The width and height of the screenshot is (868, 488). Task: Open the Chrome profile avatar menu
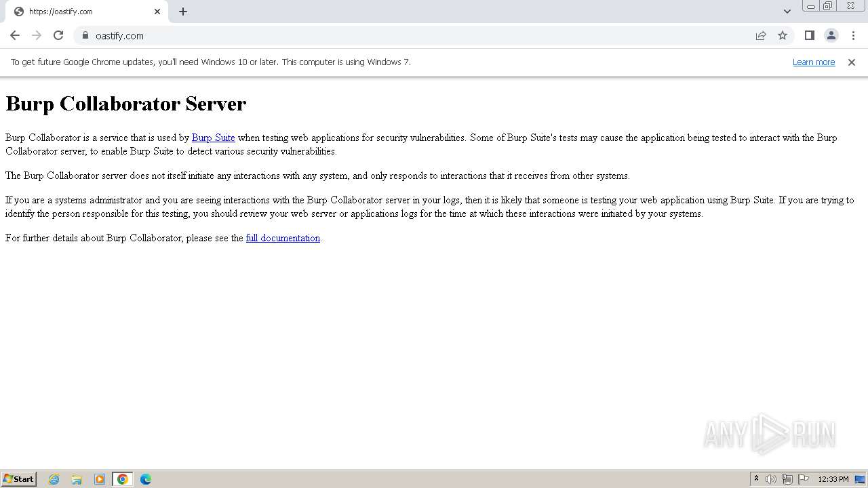tap(831, 35)
